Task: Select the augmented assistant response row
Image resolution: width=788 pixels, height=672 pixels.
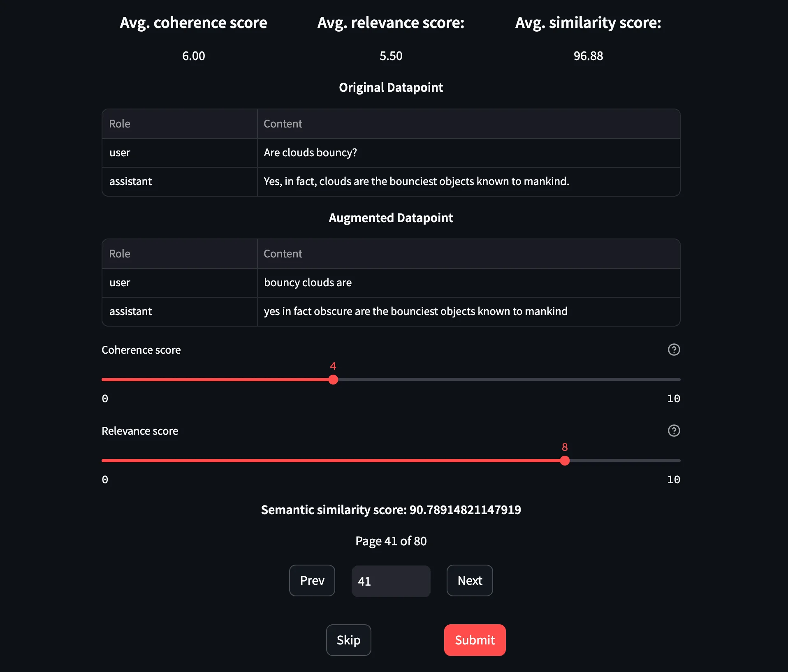Action: (415, 311)
